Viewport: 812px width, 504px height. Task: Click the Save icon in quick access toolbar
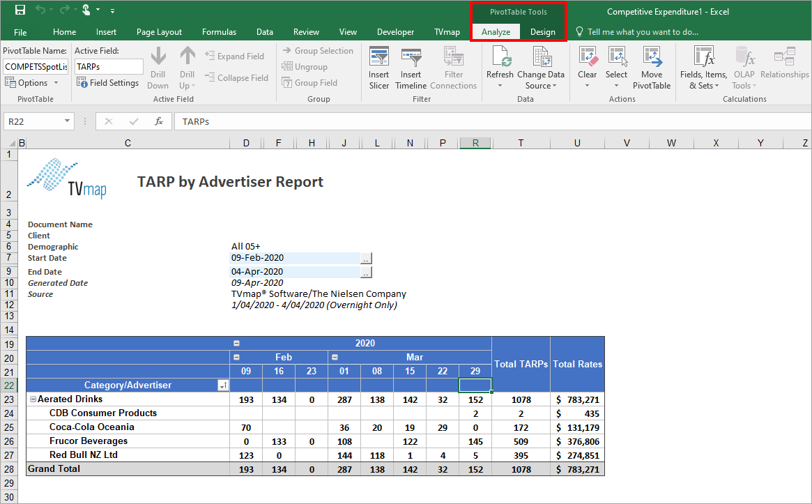coord(20,10)
